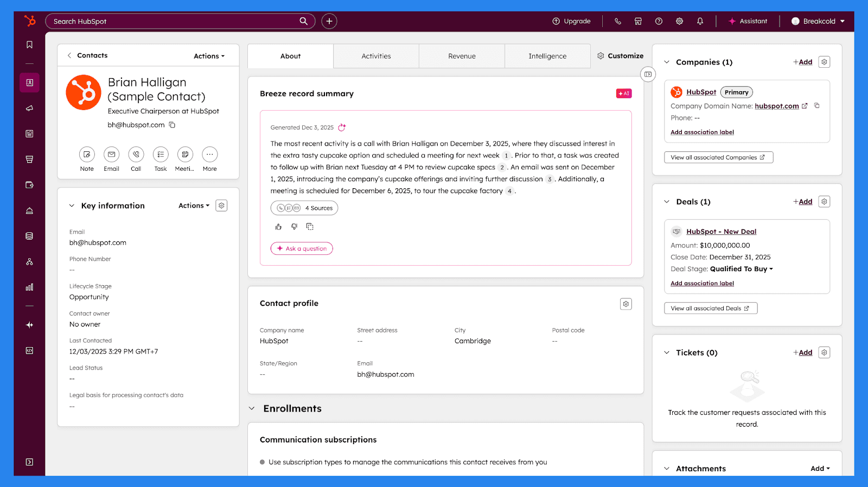The image size is (868, 487).
Task: Open the notifications bell icon
Action: pyautogui.click(x=700, y=21)
